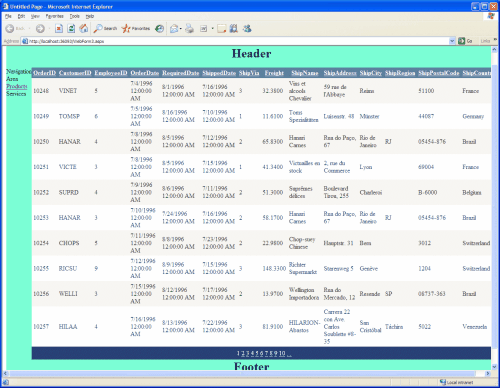Open the Tools menu
The height and width of the screenshot is (388, 500).
pos(75,16)
